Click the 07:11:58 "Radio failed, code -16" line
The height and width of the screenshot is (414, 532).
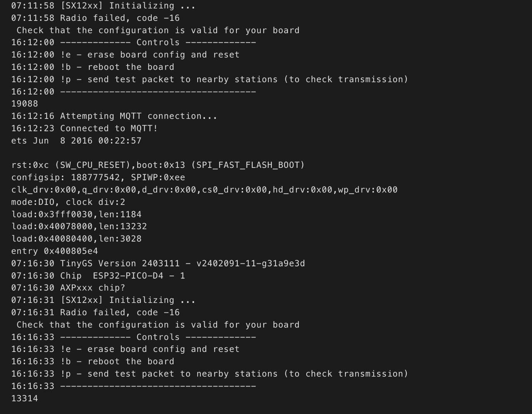point(96,18)
